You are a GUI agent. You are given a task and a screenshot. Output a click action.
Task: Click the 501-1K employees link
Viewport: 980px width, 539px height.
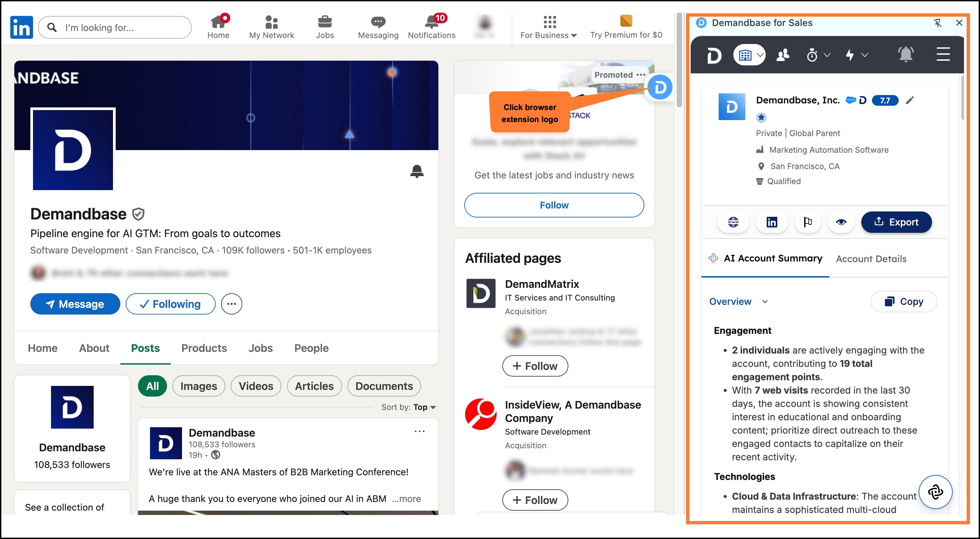coord(332,250)
